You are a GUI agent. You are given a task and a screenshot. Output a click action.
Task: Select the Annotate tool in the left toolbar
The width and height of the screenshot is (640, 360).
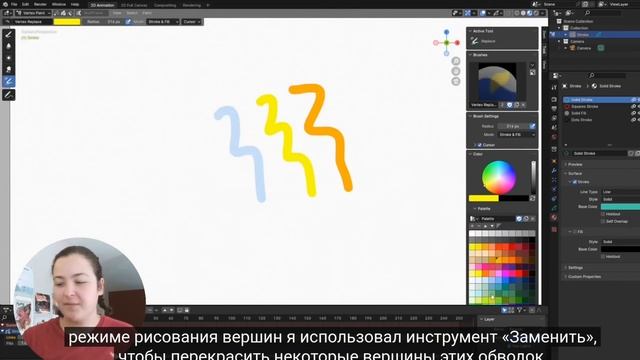[x=9, y=95]
